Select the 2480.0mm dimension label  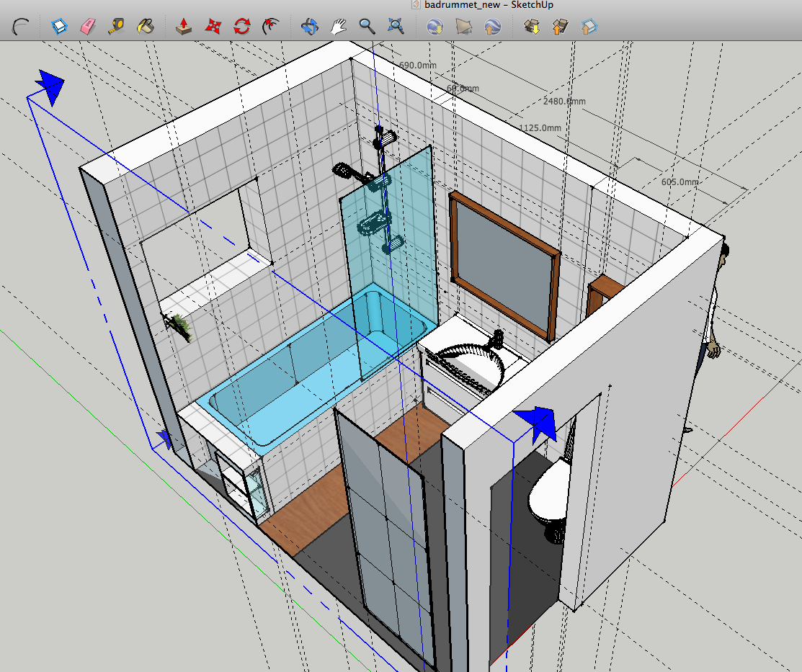[564, 102]
